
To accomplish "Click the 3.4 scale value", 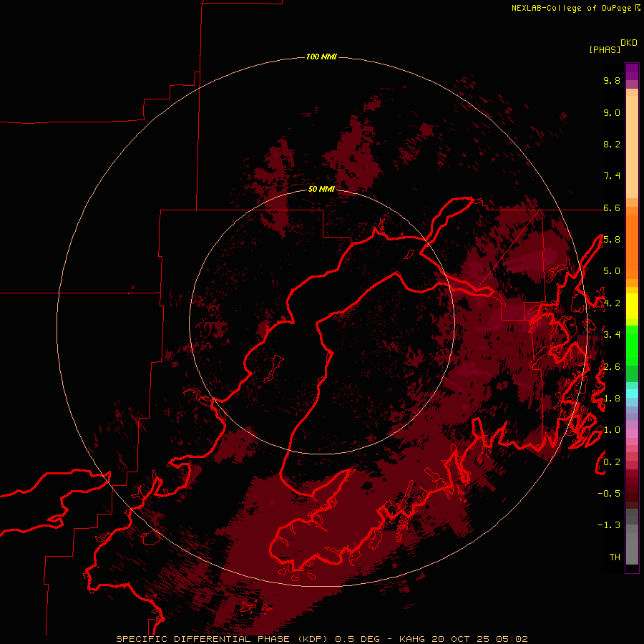I will 612,335.
